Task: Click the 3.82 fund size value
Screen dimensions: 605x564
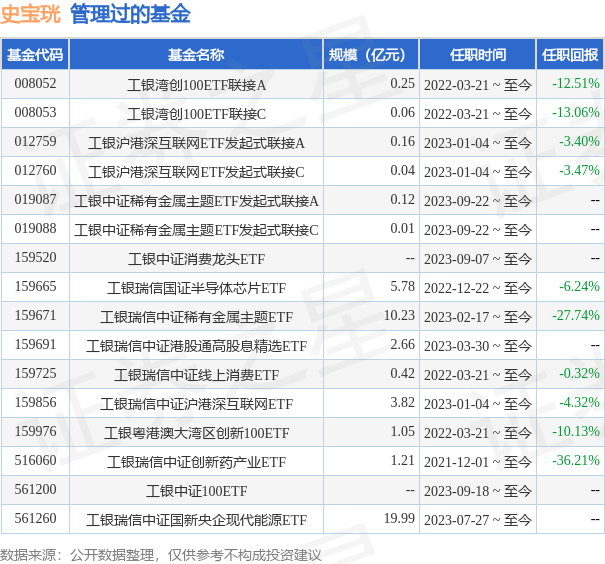Action: [402, 402]
